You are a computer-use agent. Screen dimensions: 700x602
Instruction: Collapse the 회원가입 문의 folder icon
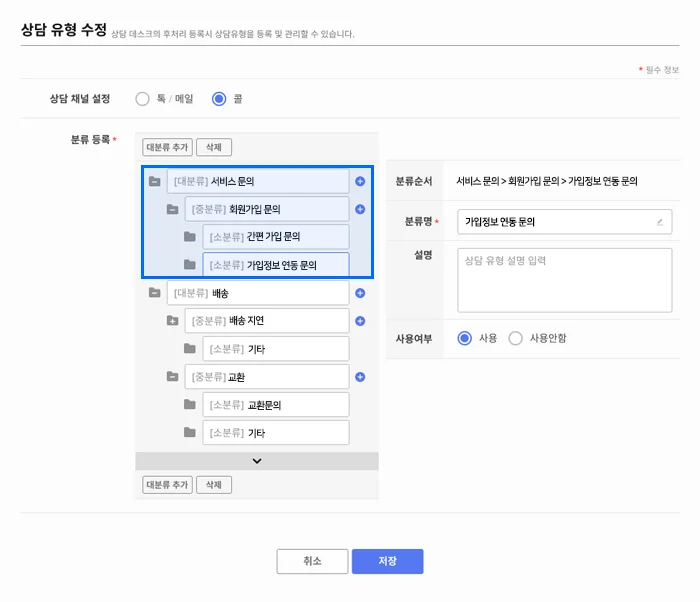tap(172, 209)
